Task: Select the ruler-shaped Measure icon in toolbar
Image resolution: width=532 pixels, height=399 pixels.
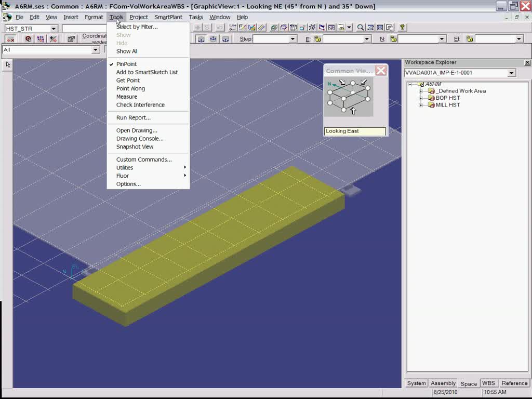Action: pyautogui.click(x=262, y=28)
